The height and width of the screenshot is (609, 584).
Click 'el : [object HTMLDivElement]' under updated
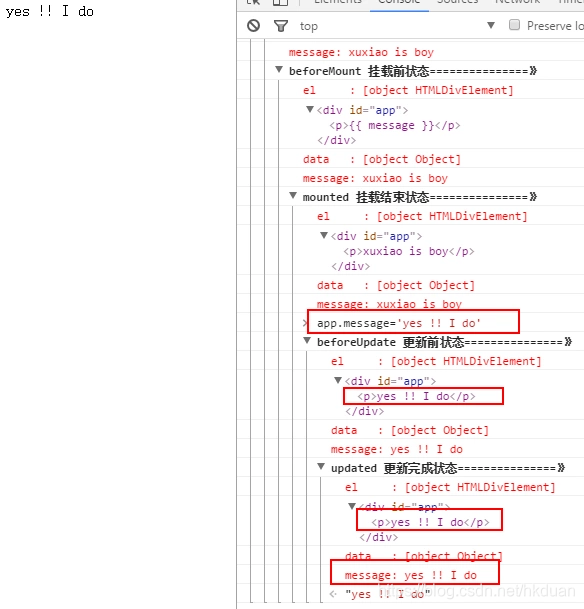pyautogui.click(x=450, y=487)
